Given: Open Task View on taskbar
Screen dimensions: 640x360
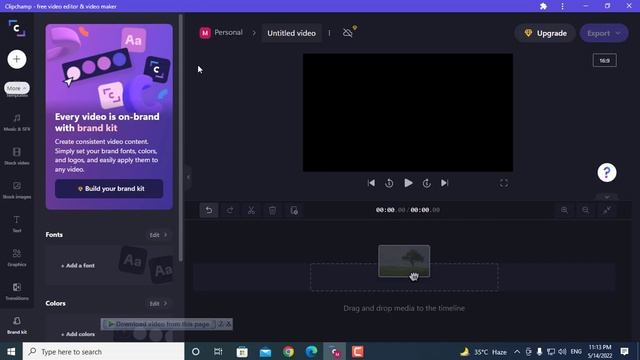Looking at the screenshot, I should coord(218,351).
